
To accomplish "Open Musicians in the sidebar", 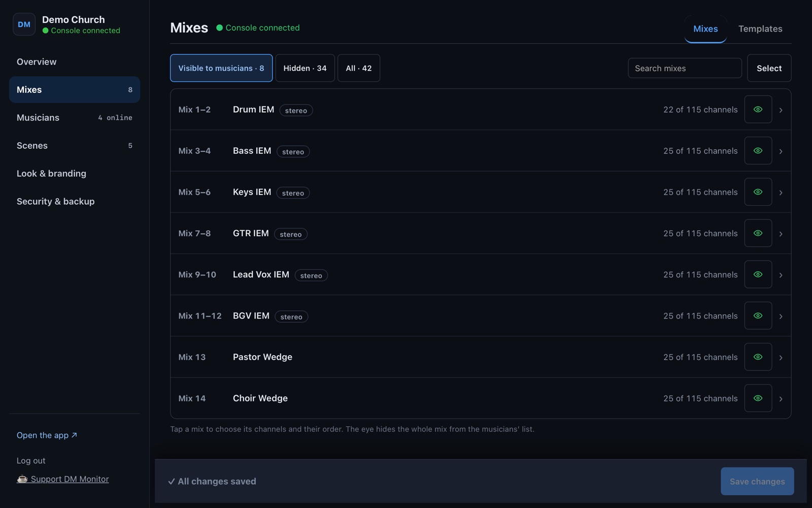I will 75,118.
